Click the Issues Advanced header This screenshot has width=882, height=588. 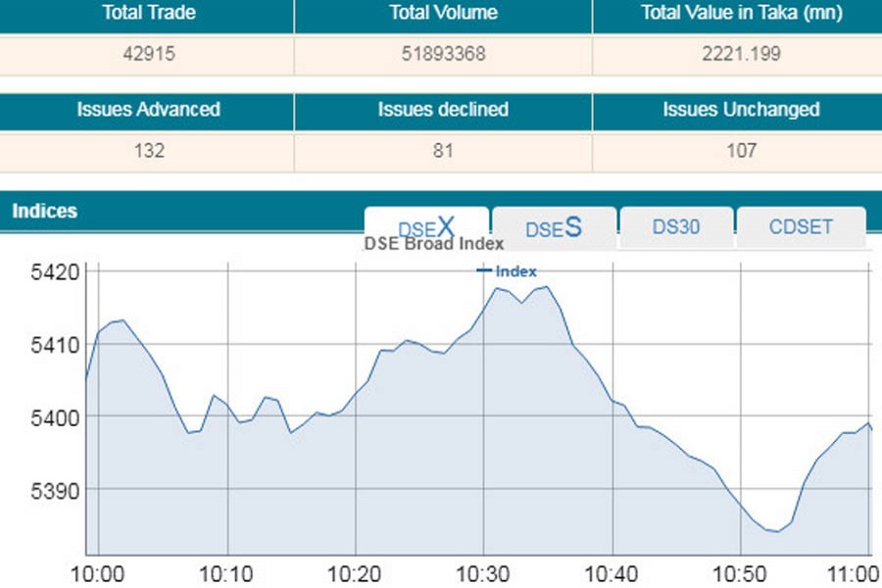click(x=148, y=110)
